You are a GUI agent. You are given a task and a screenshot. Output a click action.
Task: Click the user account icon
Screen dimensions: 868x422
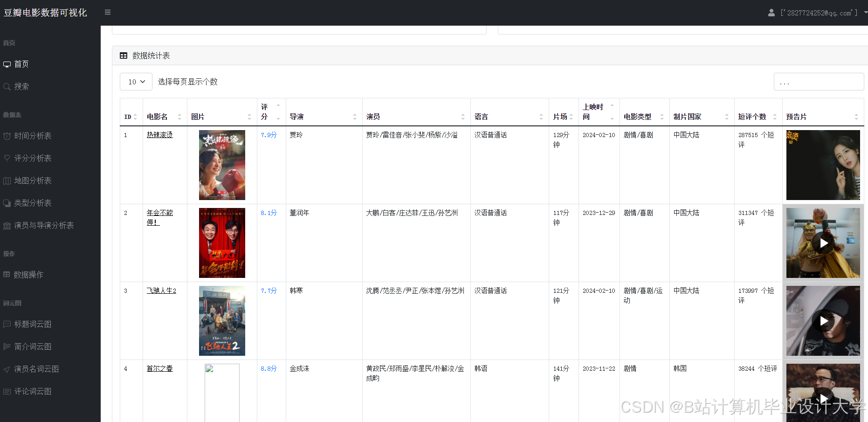tap(772, 13)
